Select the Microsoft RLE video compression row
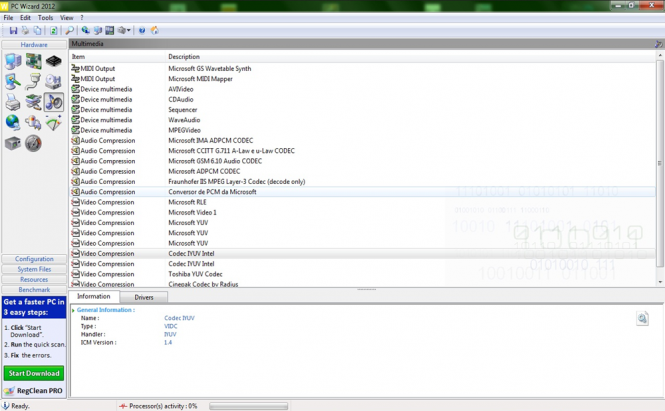Screen dimensions: 665x411 click(x=363, y=202)
